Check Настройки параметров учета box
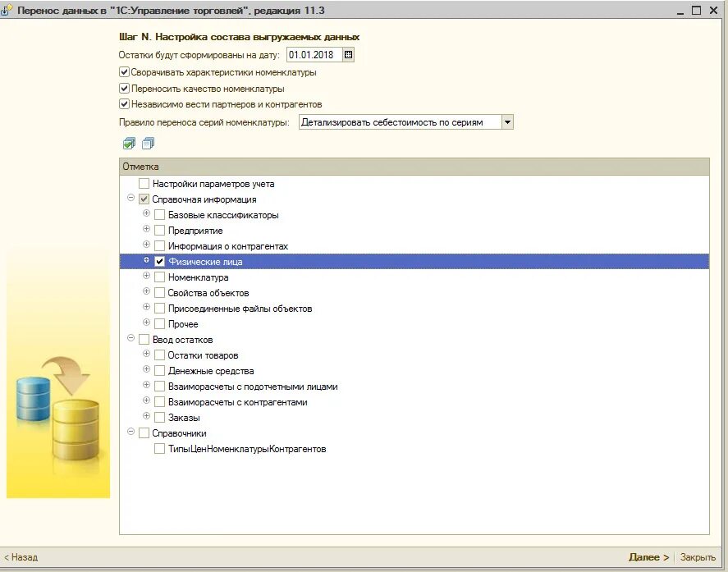 (144, 183)
